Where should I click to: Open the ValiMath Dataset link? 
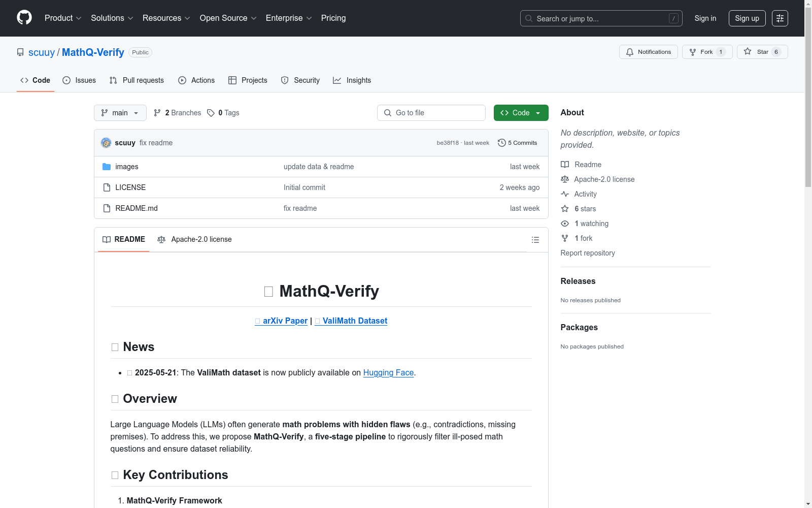[x=351, y=321]
